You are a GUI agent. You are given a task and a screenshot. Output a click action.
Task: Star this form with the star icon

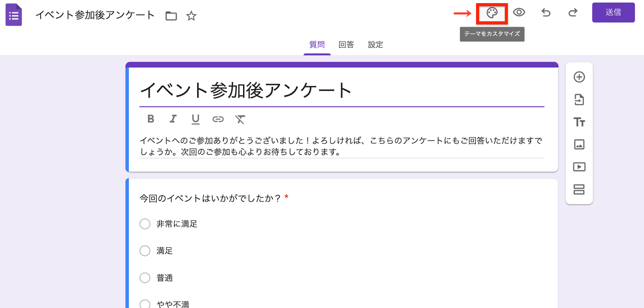(191, 16)
